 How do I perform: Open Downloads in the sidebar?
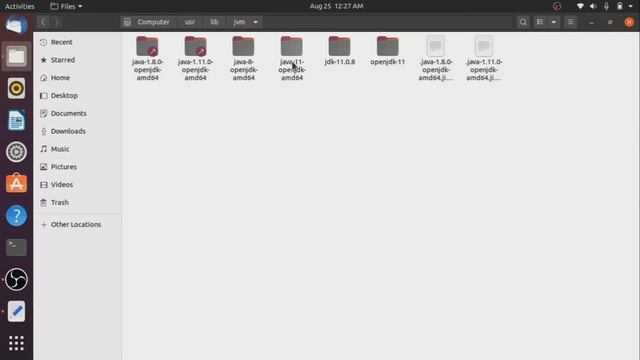(78, 131)
